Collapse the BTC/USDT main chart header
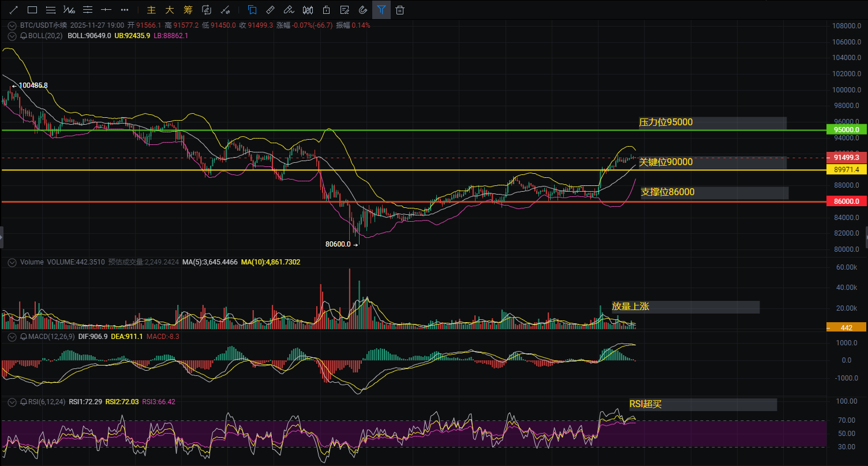Screen dimensions: 868x466 pyautogui.click(x=12, y=25)
